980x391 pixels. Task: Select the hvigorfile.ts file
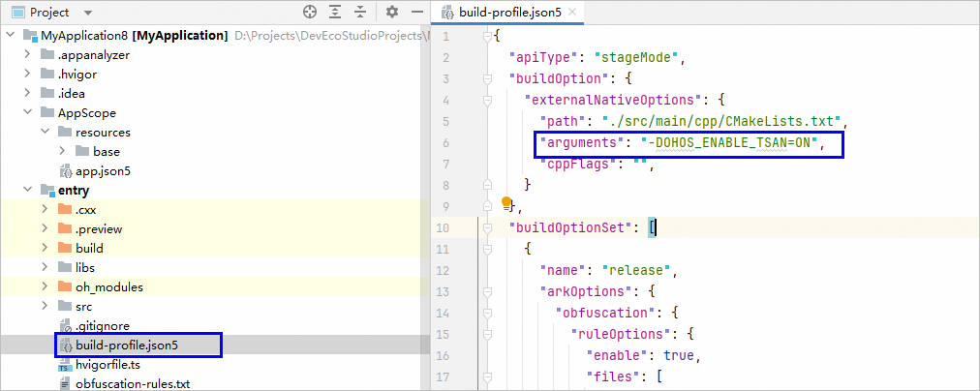coord(107,364)
